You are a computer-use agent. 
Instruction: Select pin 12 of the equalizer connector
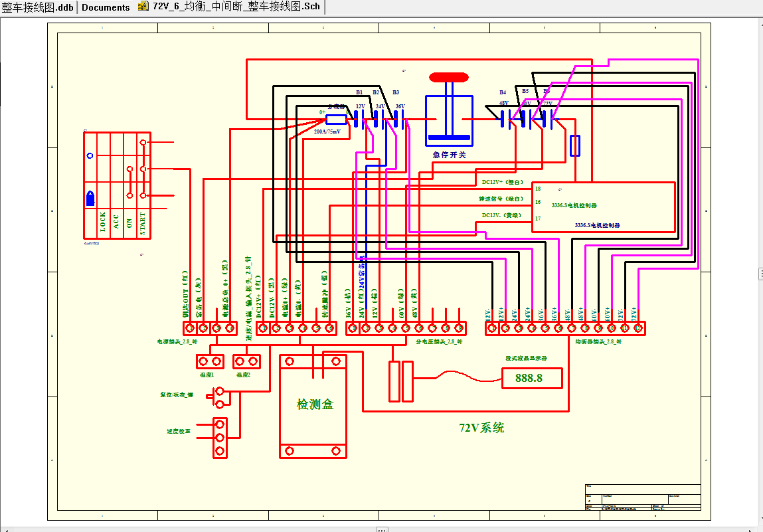(x=638, y=328)
